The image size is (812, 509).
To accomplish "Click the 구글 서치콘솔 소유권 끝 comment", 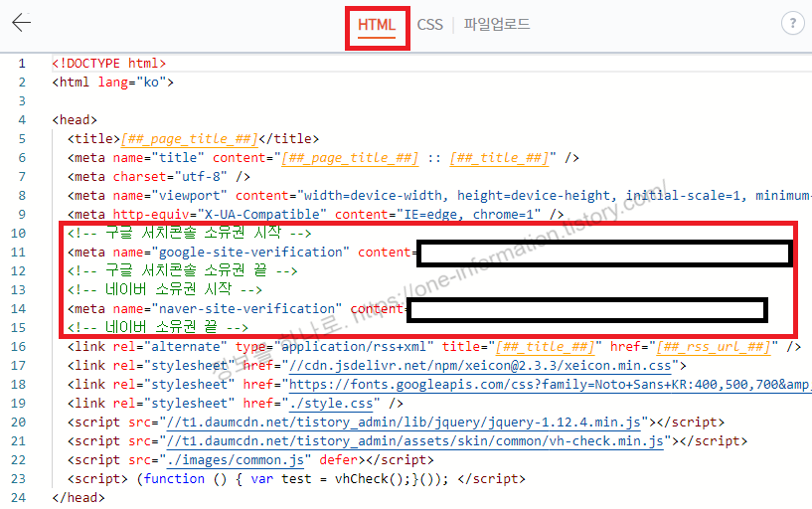I will [182, 270].
